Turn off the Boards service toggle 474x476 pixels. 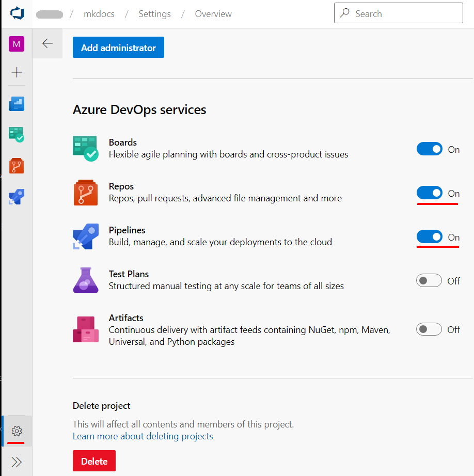coord(430,149)
